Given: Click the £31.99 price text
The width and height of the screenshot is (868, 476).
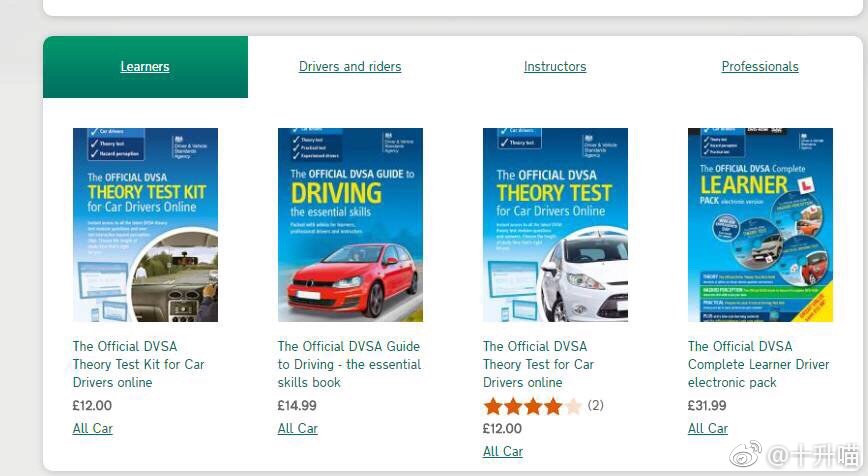Looking at the screenshot, I should coord(707,406).
